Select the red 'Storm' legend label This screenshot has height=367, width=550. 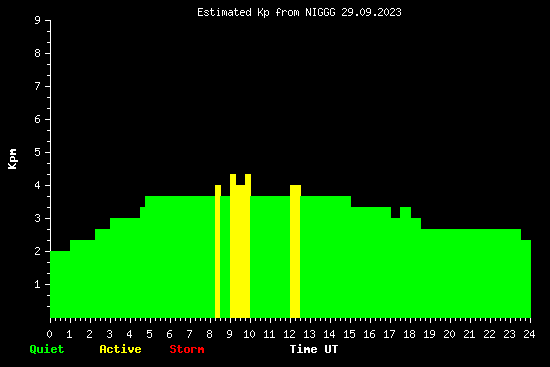[x=187, y=349]
